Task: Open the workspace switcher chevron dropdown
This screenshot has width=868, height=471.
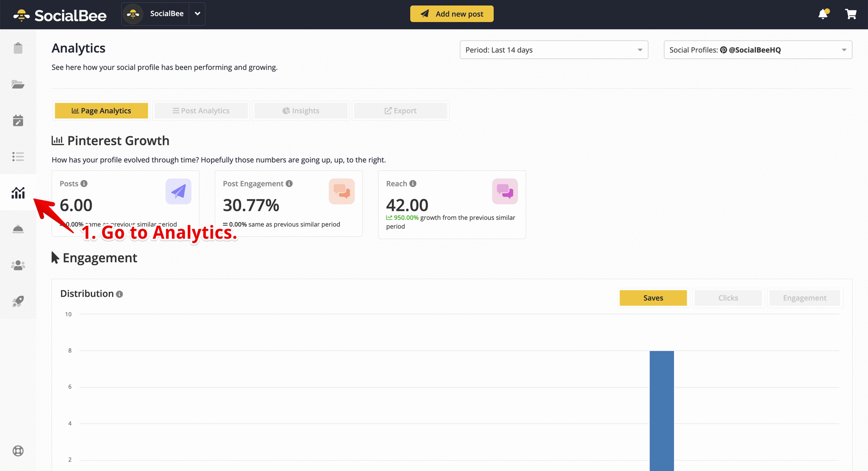Action: point(198,14)
